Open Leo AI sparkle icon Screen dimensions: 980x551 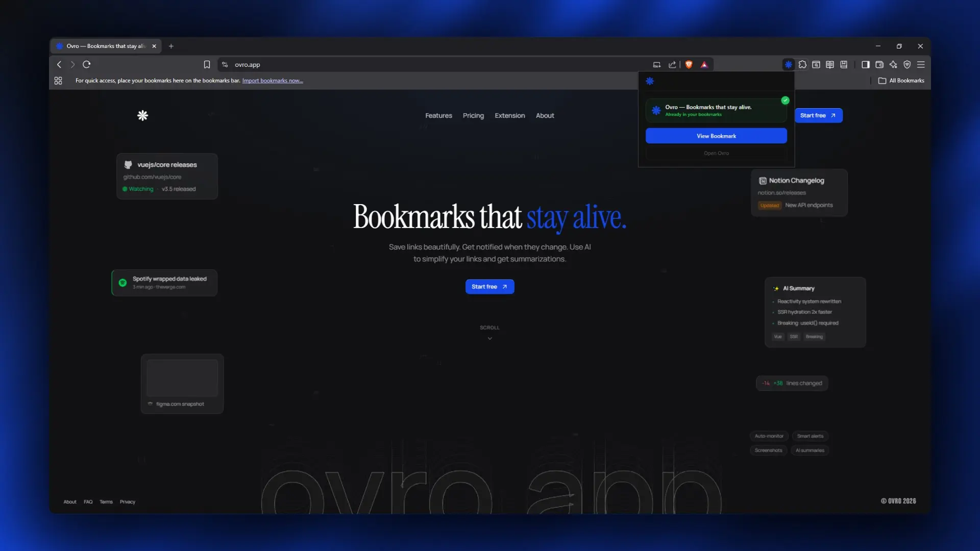[x=893, y=64]
